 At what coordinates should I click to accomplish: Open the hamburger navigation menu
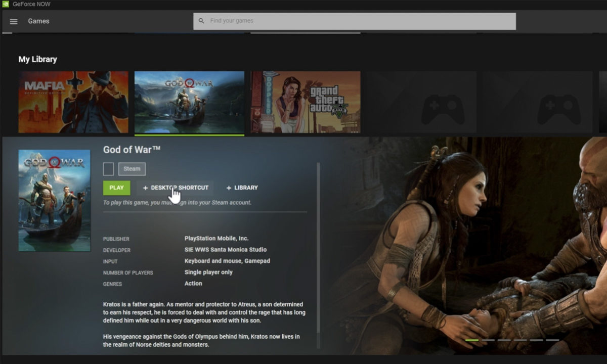click(x=14, y=21)
